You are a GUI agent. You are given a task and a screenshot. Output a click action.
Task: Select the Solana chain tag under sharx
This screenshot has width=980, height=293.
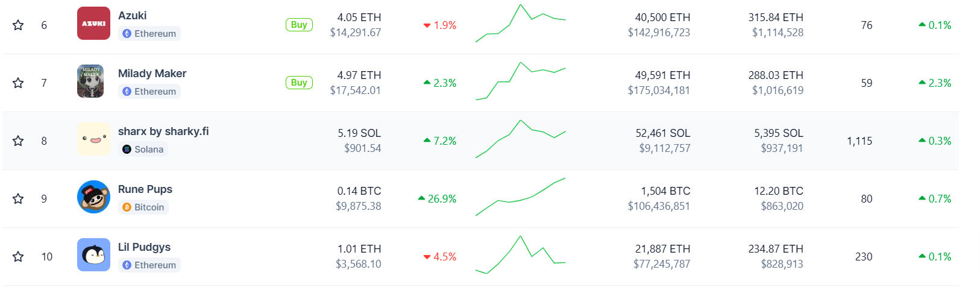click(143, 150)
